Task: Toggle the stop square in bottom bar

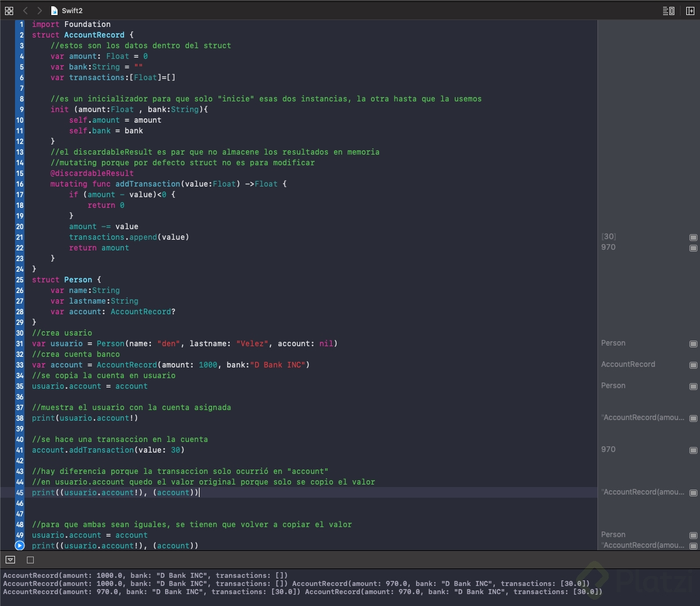Action: (30, 560)
